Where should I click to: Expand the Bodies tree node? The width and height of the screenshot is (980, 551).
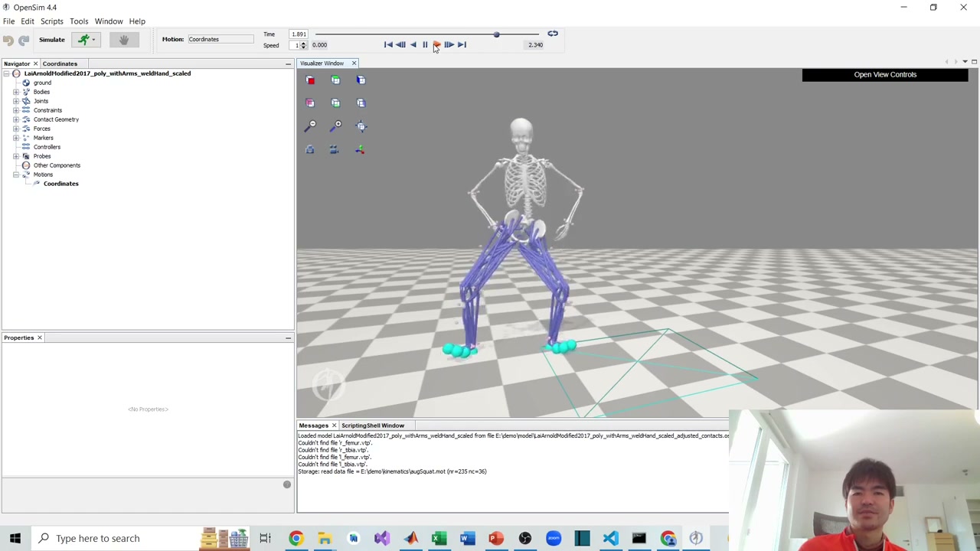[16, 92]
